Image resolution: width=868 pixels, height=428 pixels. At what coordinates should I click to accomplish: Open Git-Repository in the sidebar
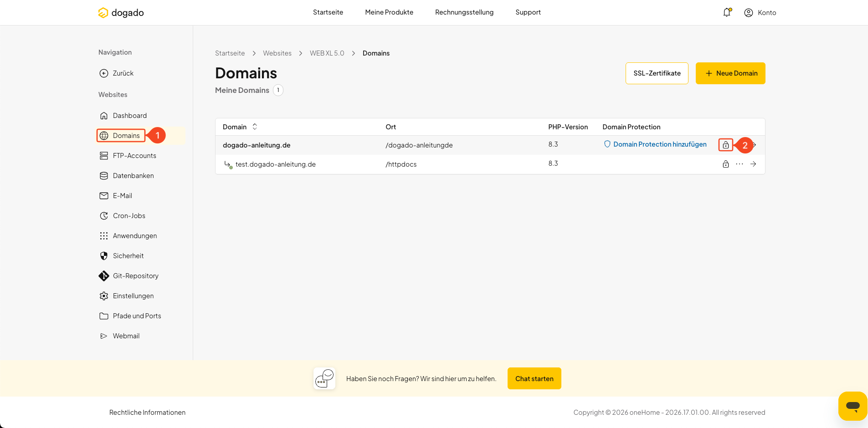pyautogui.click(x=129, y=276)
